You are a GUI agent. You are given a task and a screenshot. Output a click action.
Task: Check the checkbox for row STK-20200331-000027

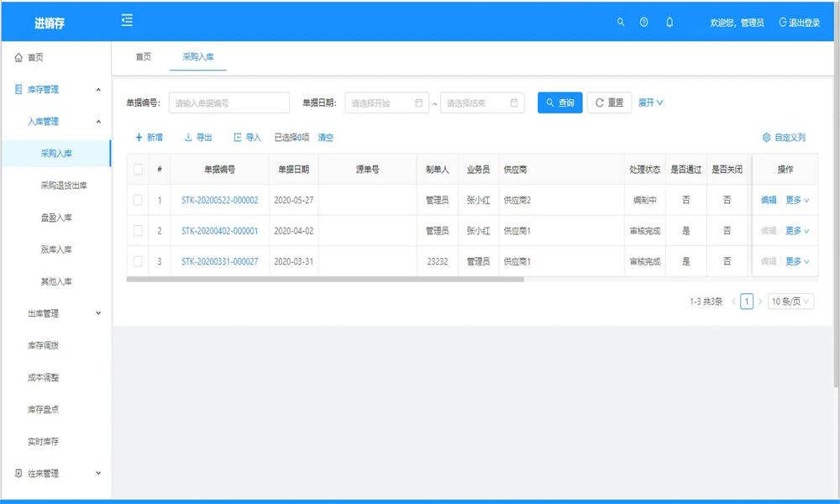coord(138,261)
